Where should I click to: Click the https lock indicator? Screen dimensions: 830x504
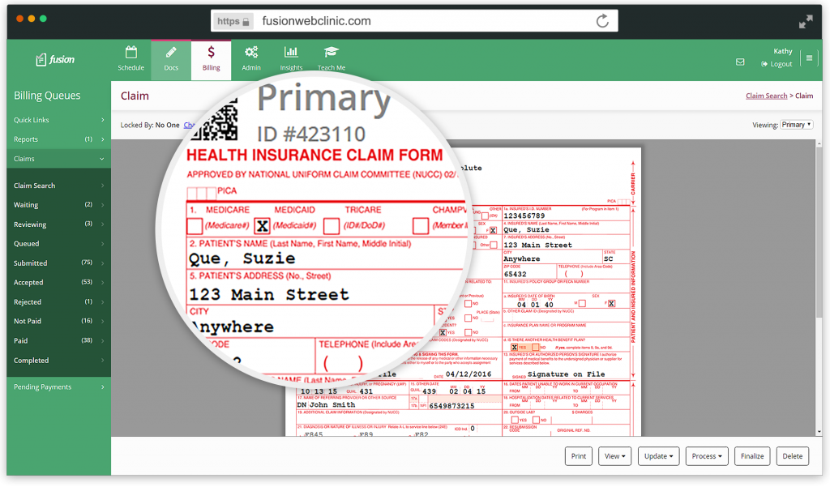pos(233,21)
